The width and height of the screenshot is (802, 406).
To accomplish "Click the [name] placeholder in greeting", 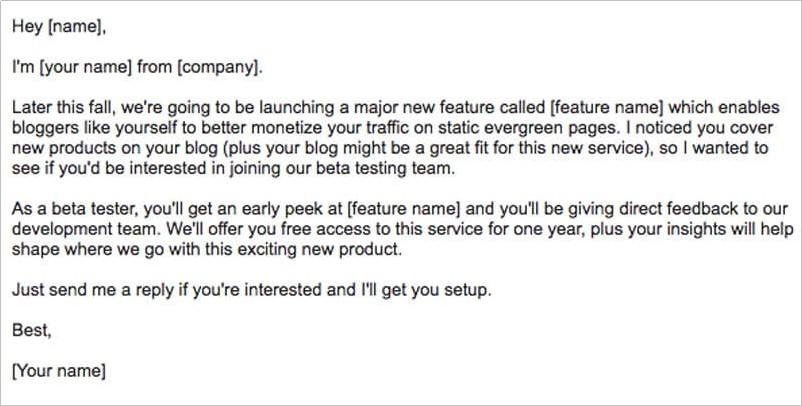I will pos(75,27).
